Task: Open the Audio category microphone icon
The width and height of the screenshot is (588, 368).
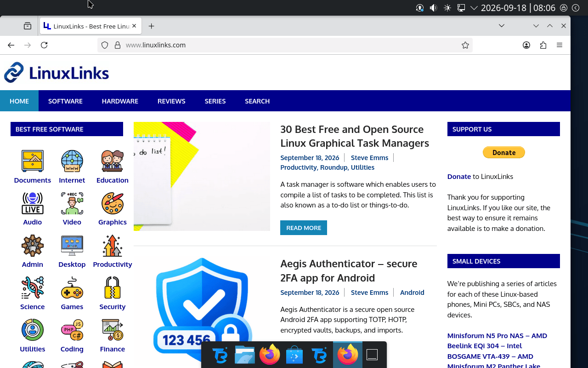Action: pos(33,203)
